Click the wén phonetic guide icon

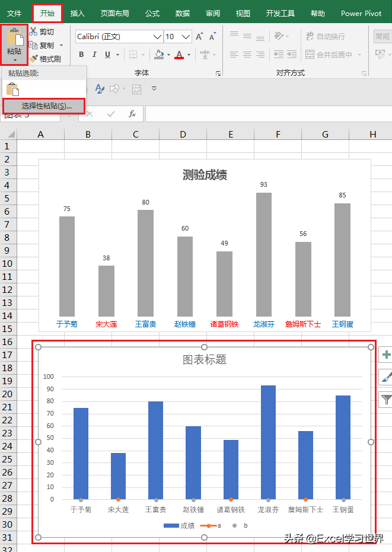tap(205, 54)
